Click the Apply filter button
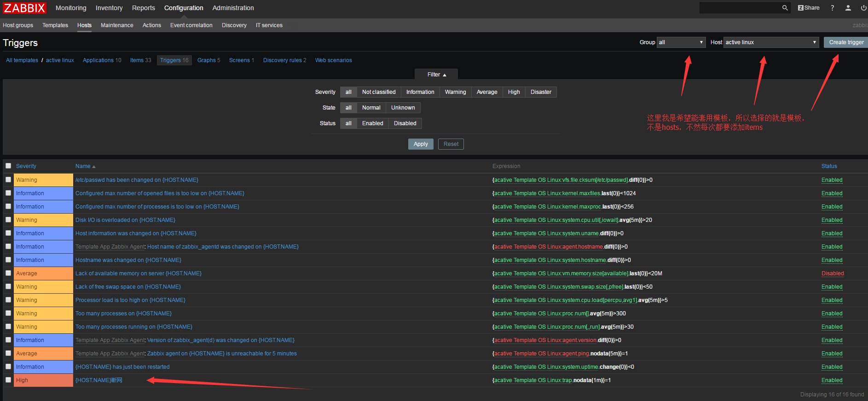The height and width of the screenshot is (401, 868). (421, 144)
